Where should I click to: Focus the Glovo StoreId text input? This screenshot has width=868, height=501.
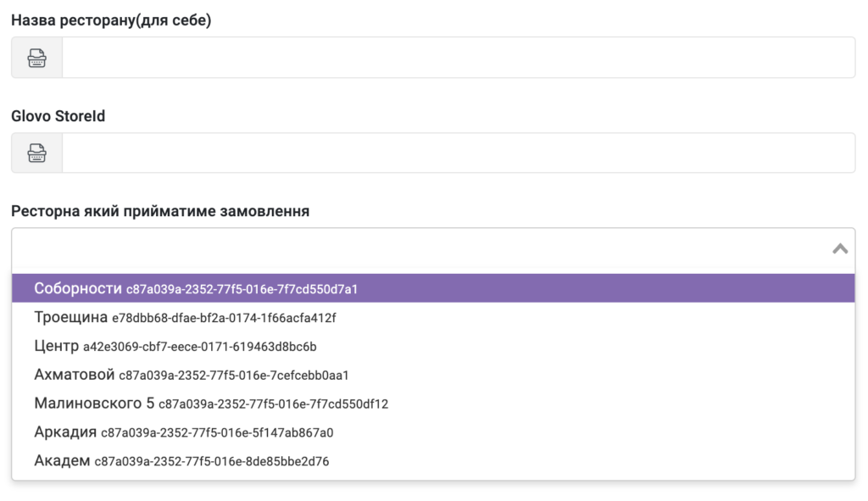click(458, 153)
